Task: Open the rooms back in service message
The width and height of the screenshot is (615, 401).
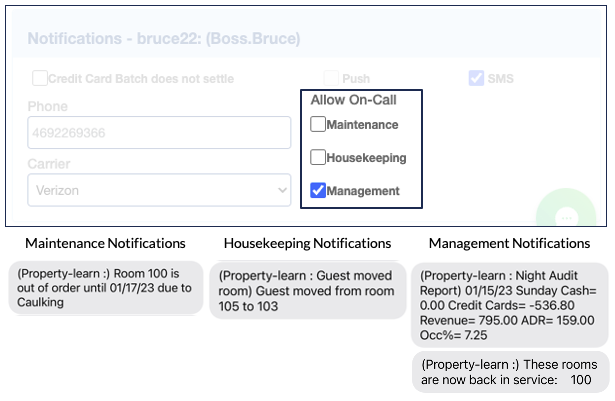Action: click(509, 372)
